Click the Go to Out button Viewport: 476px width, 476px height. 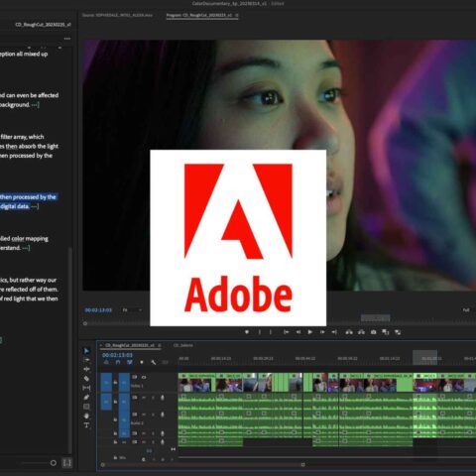coord(334,332)
